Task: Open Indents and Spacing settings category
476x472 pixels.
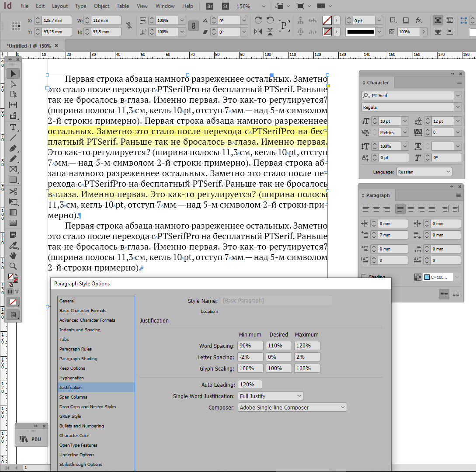Action: click(x=80, y=330)
